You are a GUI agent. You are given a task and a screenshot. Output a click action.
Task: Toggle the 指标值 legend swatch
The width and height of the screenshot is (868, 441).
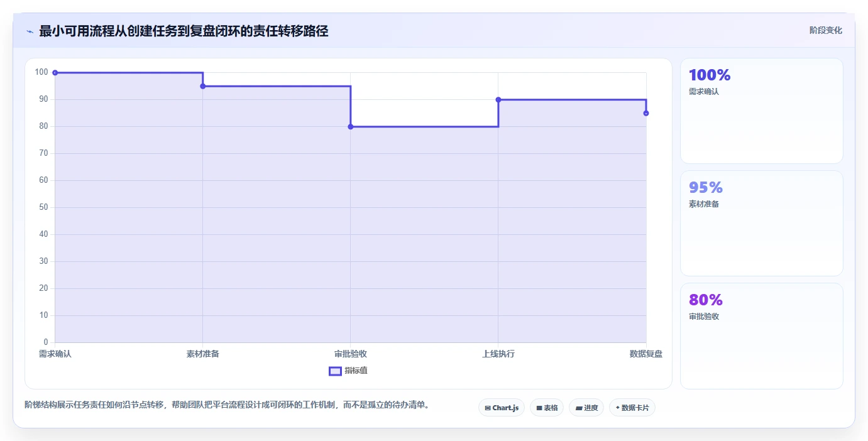click(335, 371)
